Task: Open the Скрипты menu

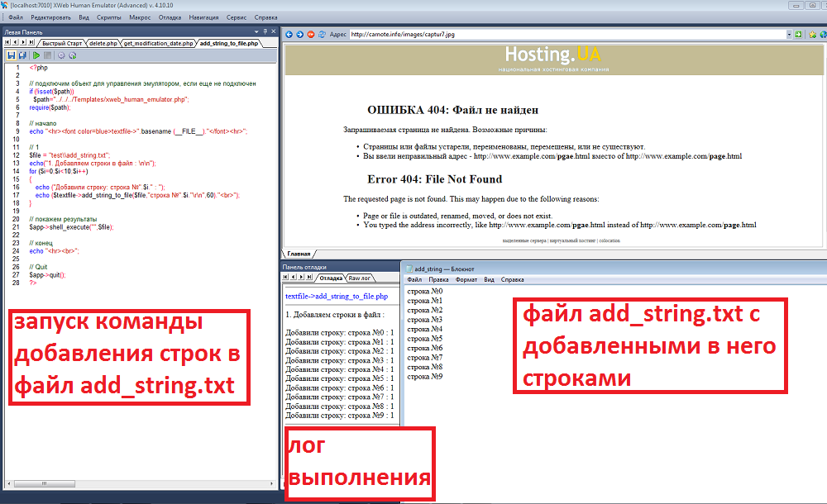Action: (x=108, y=17)
